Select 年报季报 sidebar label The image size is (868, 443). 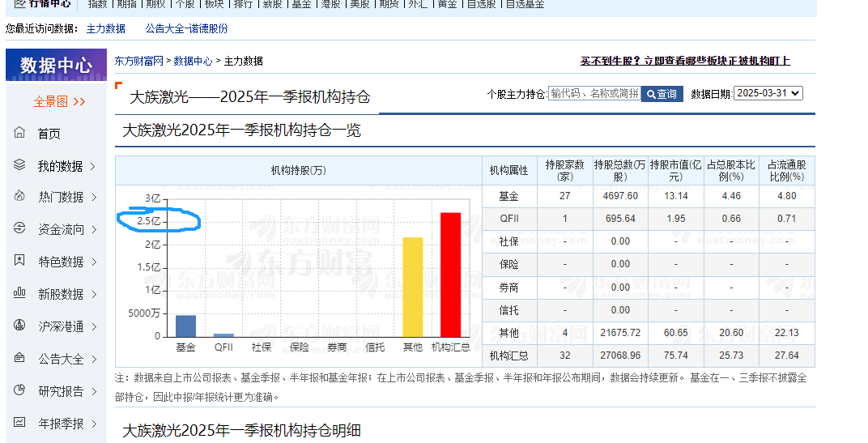(61, 424)
